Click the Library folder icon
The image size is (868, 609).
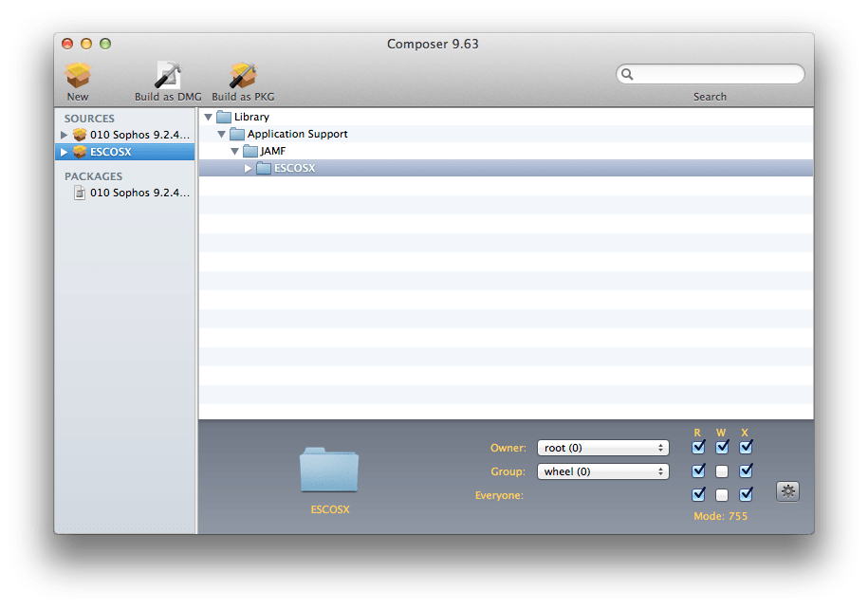[x=224, y=117]
